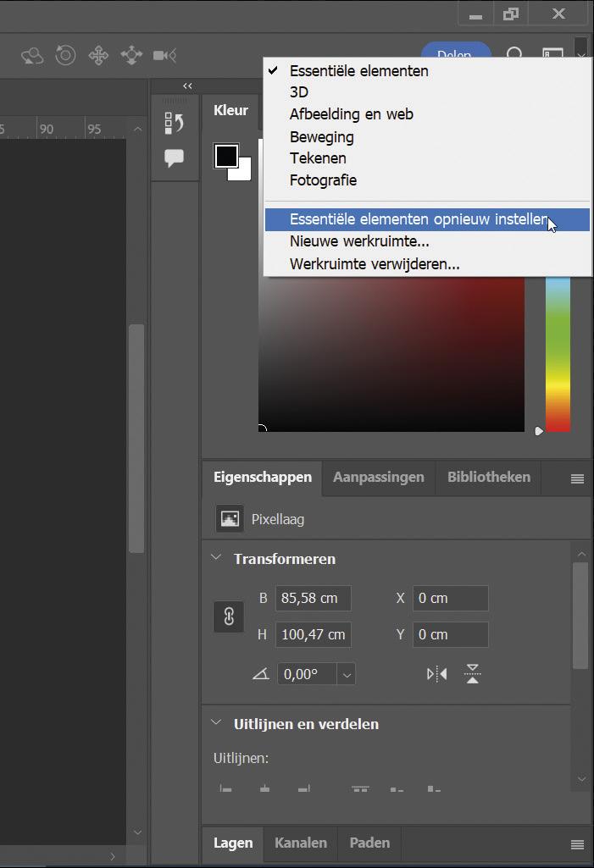
Task: Click the options bar overflow chevron
Action: (x=580, y=55)
